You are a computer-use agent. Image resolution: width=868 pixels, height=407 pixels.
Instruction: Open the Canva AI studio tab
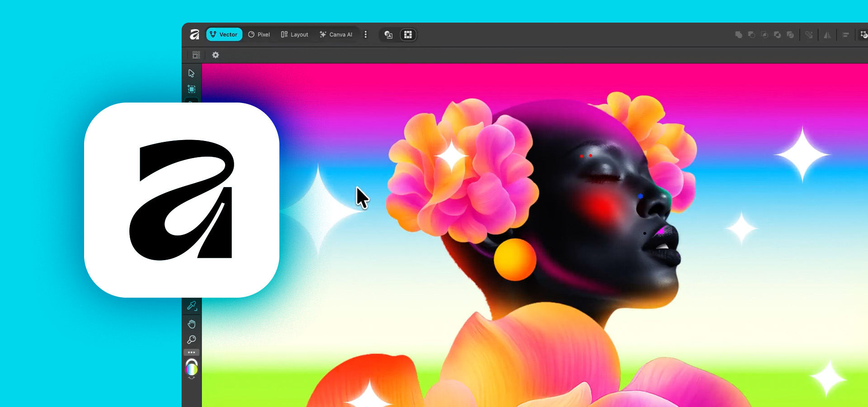click(x=336, y=34)
